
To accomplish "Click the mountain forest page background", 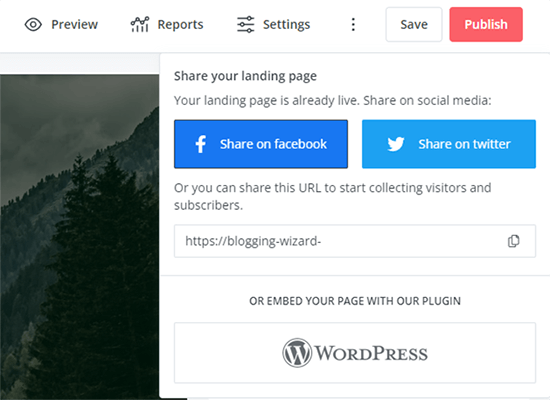I will point(79,237).
